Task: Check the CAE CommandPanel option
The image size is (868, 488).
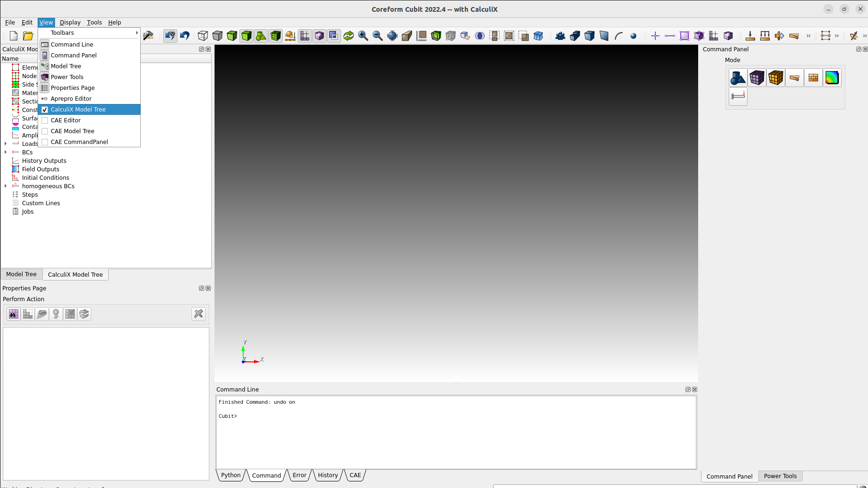Action: pos(45,142)
